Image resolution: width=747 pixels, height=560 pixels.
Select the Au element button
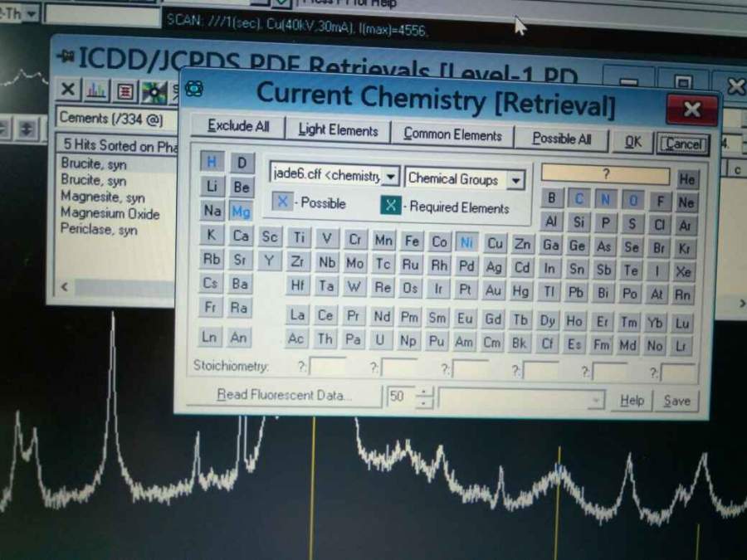[493, 290]
